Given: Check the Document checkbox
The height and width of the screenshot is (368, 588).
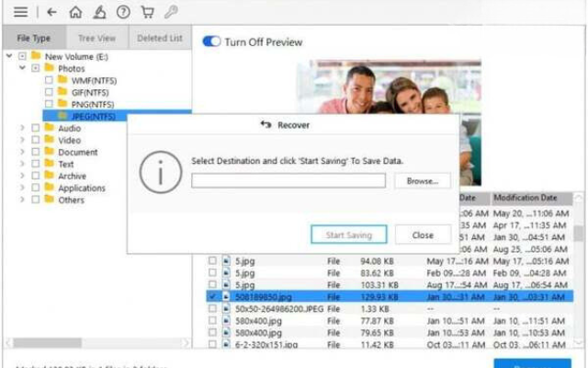Looking at the screenshot, I should coord(35,152).
